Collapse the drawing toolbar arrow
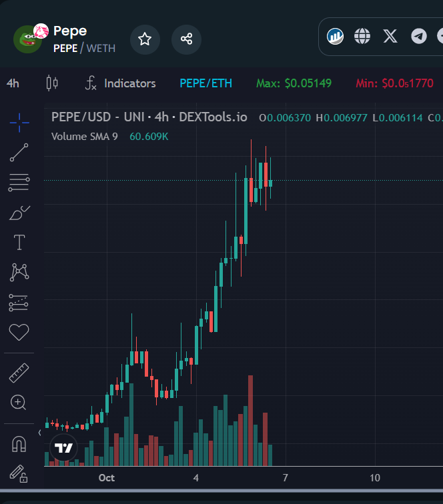 click(39, 433)
